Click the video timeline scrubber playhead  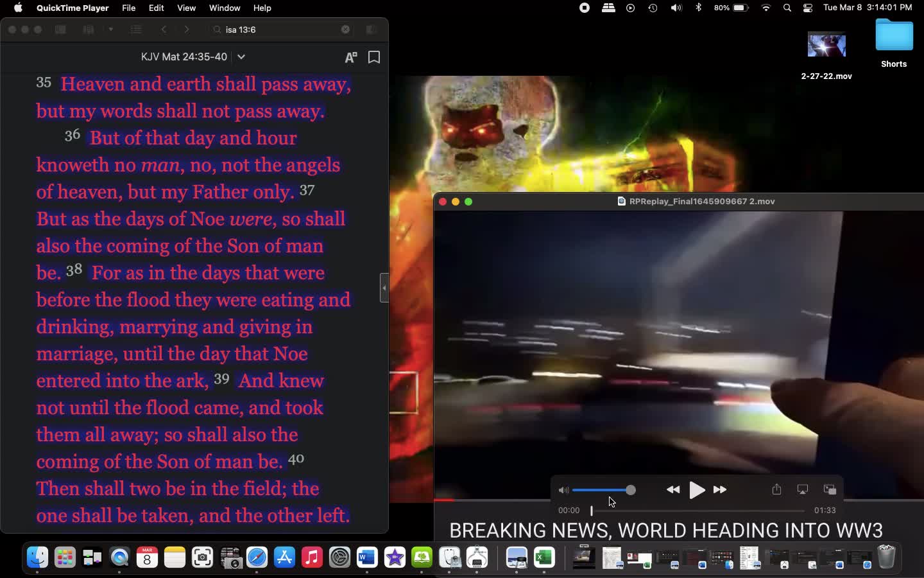[x=592, y=511]
